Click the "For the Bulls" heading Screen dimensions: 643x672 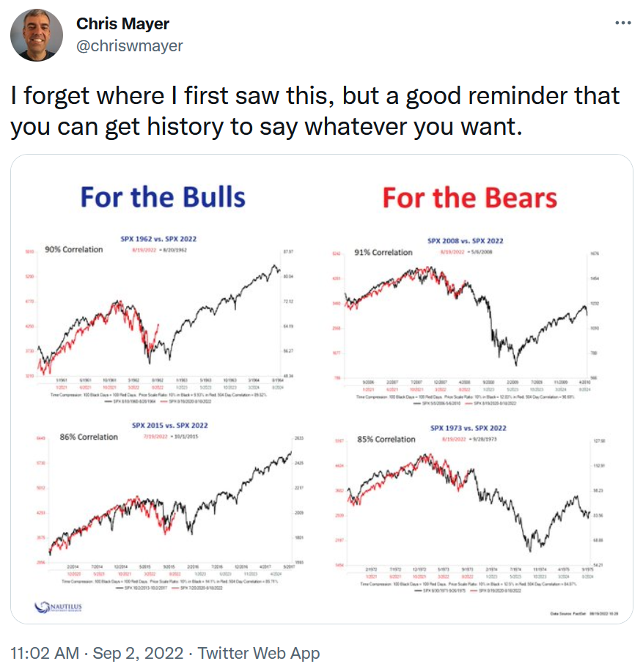pyautogui.click(x=163, y=197)
